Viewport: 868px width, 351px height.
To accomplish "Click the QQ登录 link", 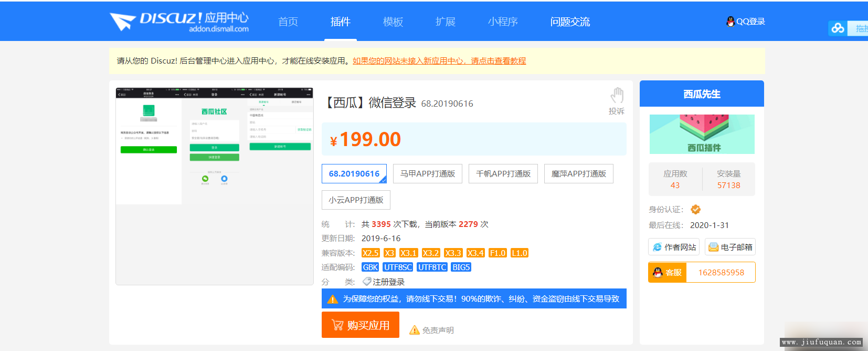I will 750,22.
